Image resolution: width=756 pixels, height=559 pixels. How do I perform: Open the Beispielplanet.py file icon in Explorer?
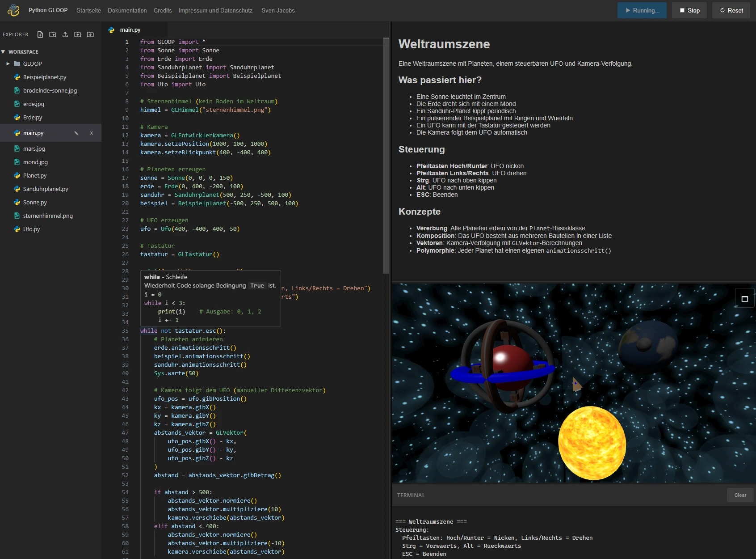pos(16,77)
